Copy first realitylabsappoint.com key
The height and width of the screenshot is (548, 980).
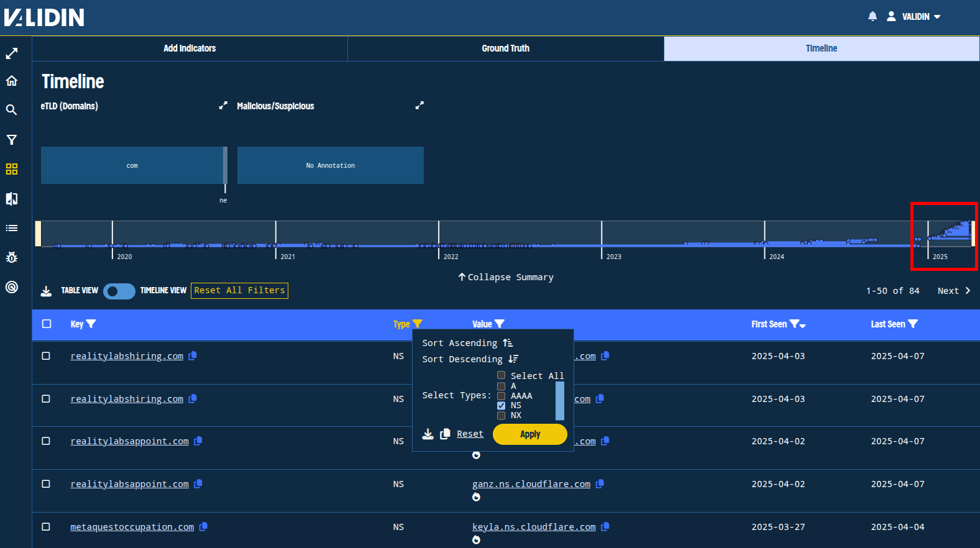[x=198, y=441]
